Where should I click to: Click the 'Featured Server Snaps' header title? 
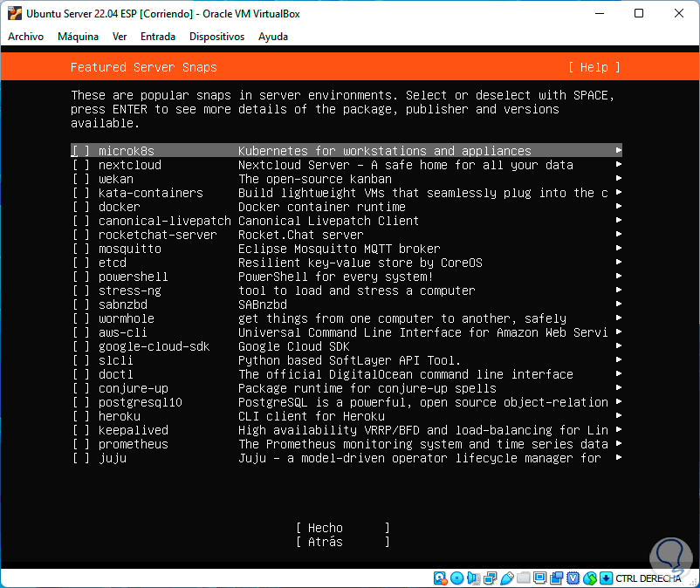pyautogui.click(x=144, y=67)
